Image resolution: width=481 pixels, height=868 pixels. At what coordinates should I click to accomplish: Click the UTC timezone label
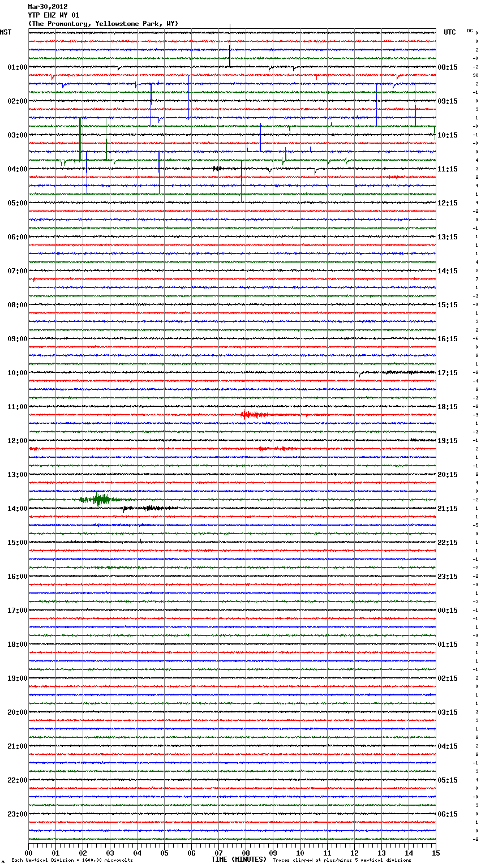tap(449, 32)
